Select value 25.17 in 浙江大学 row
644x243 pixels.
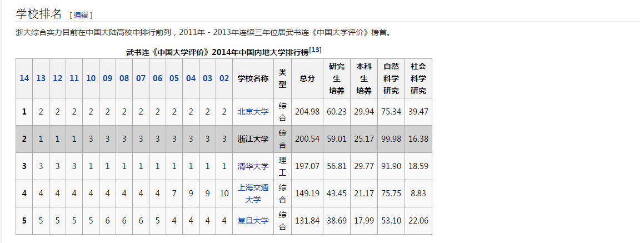point(364,139)
